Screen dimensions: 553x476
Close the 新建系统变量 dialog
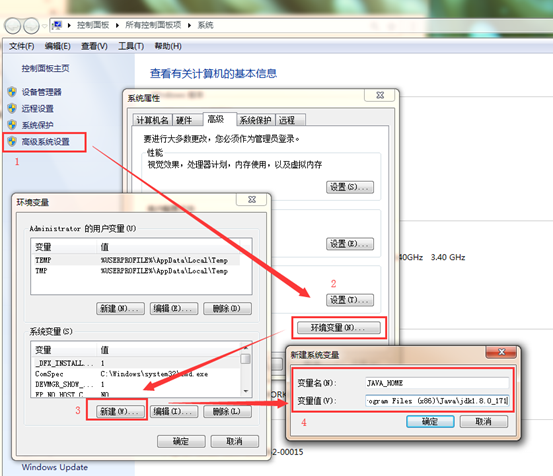tap(501, 352)
